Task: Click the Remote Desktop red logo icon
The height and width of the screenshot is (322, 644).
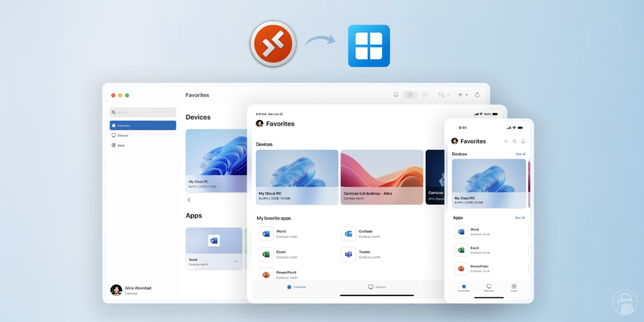Action: tap(273, 44)
